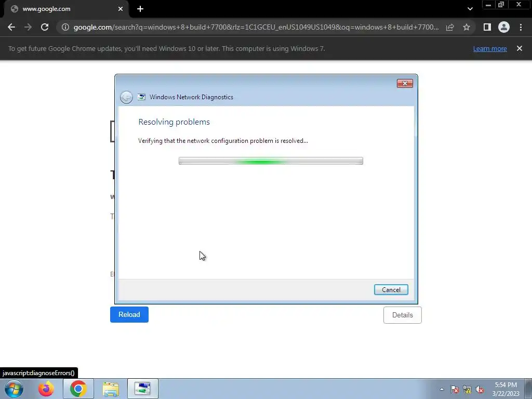Screen dimensions: 532x399
Task: Cancel the network diagnostics process
Action: (x=391, y=290)
